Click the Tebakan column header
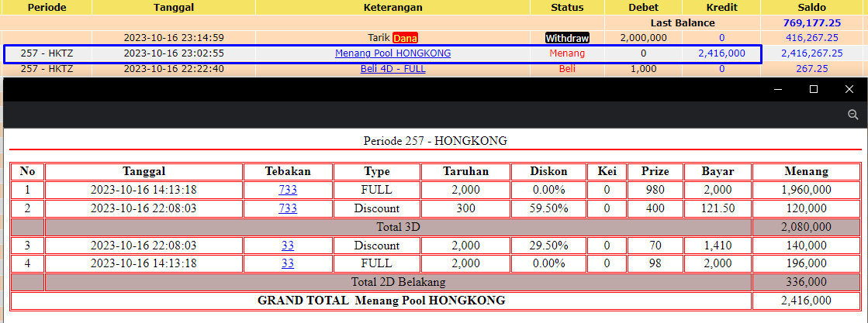Viewport: 868px width, 323px height. pos(288,171)
